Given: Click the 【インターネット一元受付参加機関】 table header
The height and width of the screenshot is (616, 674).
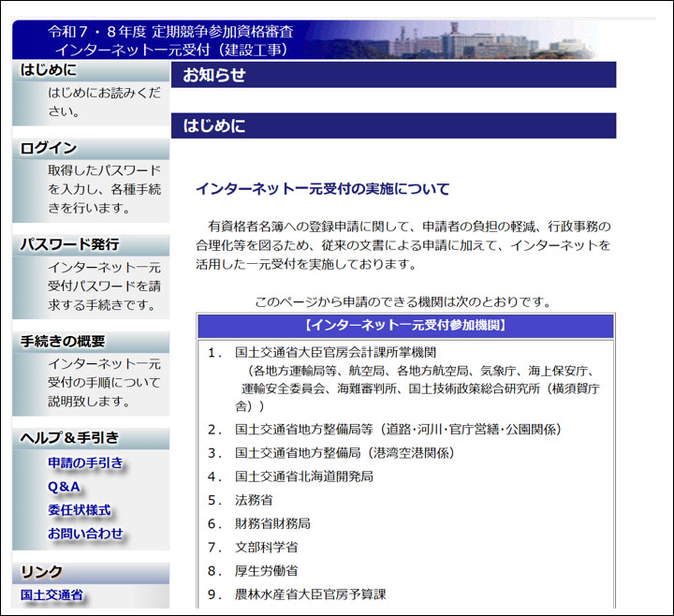Looking at the screenshot, I should pos(405,326).
